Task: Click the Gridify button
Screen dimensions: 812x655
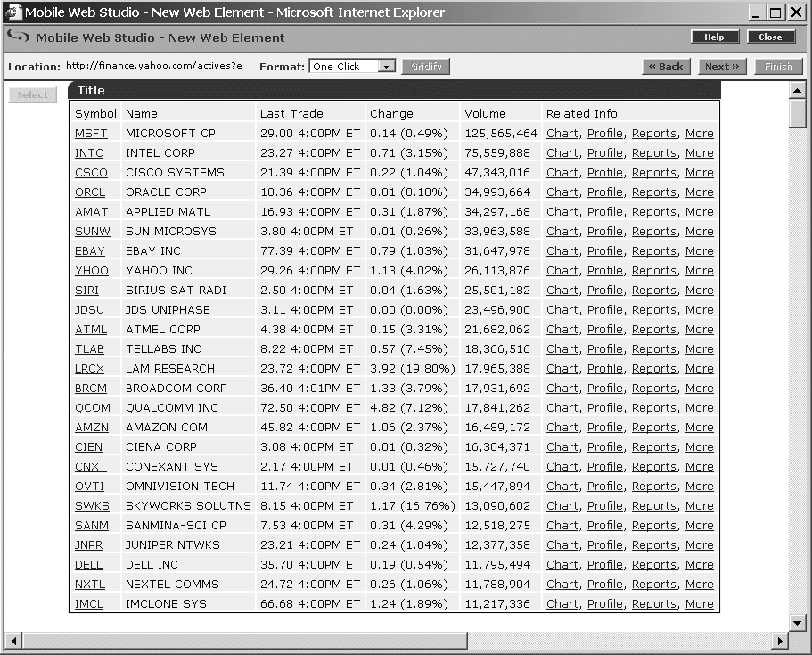Action: click(x=426, y=66)
